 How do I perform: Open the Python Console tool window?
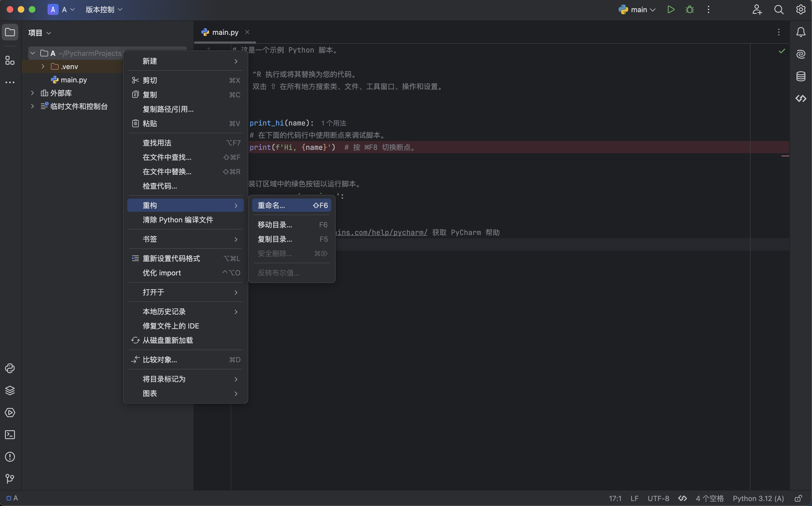tap(10, 369)
